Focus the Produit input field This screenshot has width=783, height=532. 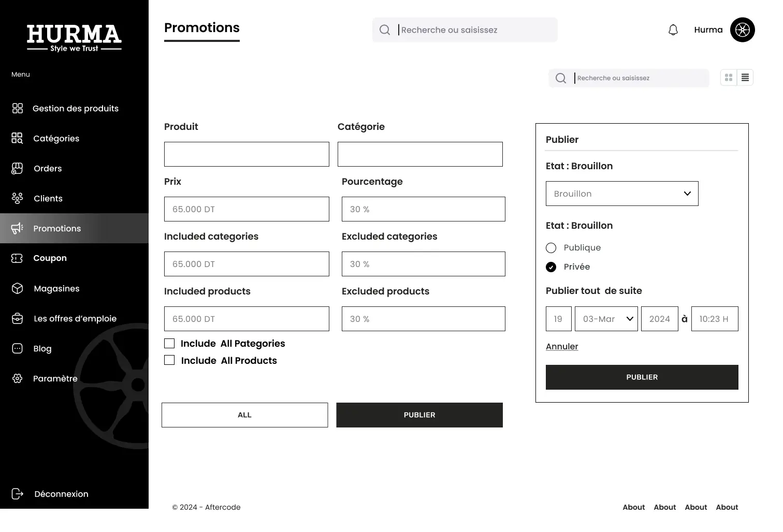(247, 154)
